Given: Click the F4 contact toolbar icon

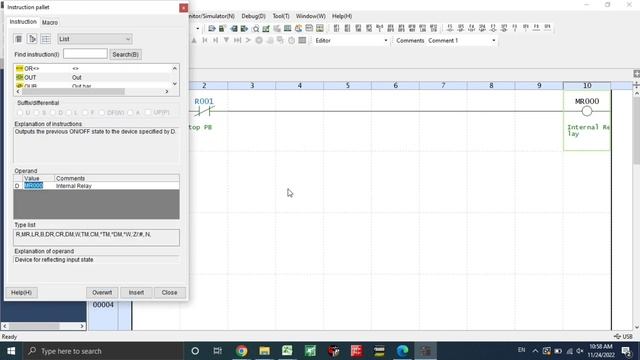Looking at the screenshot, I should [471, 28].
